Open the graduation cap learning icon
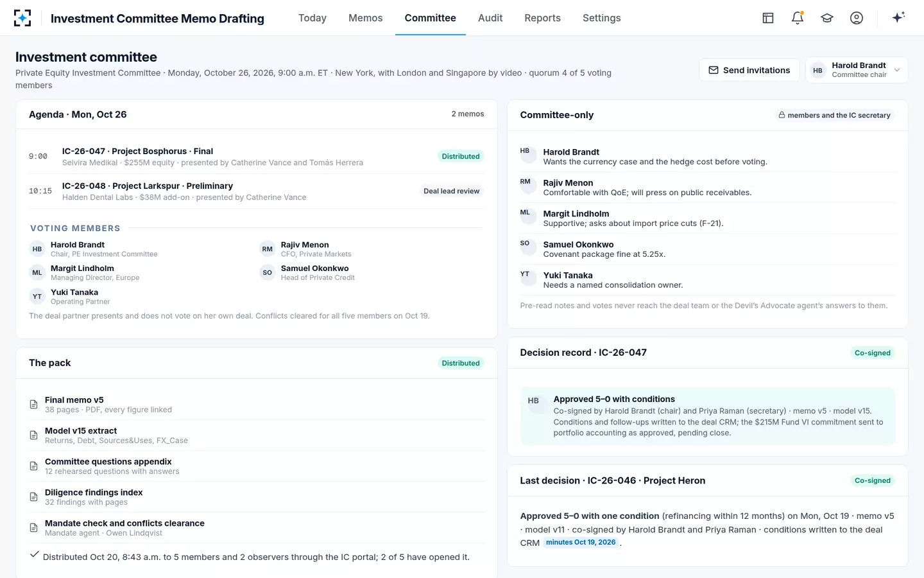Screen dimensions: 924x578 827,18
